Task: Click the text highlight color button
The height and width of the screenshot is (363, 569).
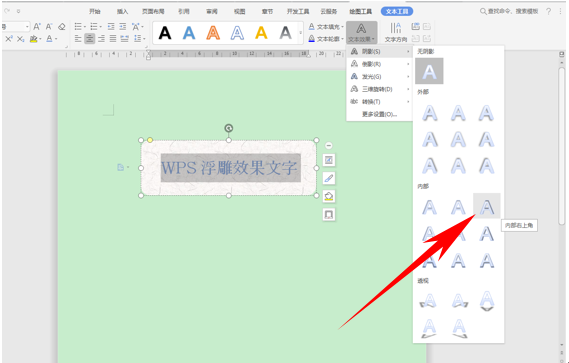Action: point(34,38)
